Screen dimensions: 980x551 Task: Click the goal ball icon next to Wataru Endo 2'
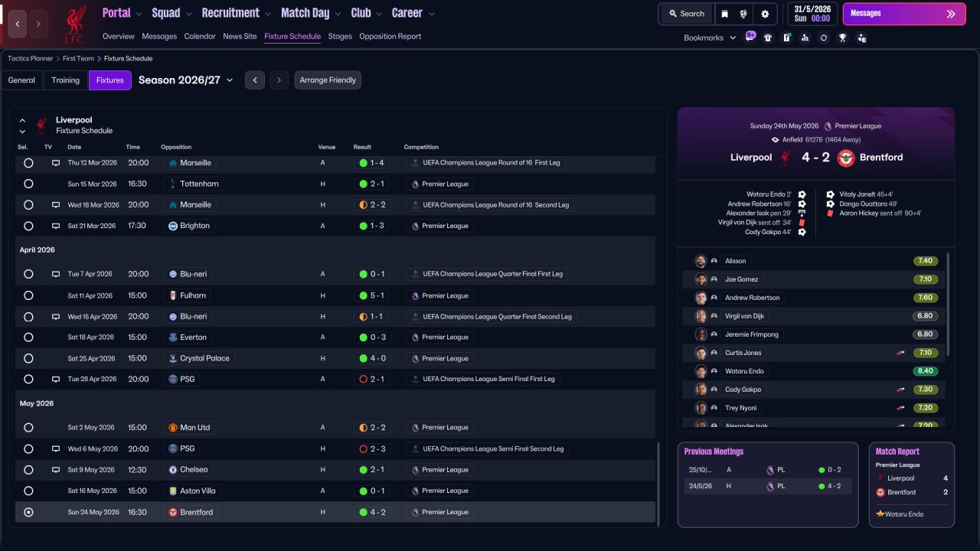coord(802,194)
